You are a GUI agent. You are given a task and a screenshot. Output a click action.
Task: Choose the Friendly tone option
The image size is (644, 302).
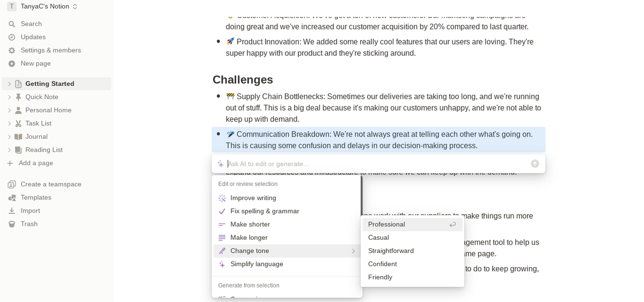coord(380,277)
